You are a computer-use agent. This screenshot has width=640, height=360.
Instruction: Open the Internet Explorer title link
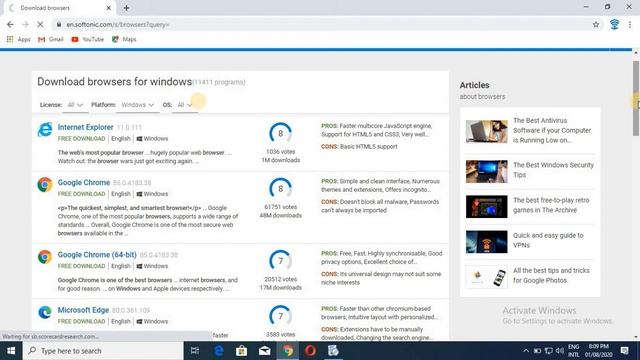pos(85,127)
